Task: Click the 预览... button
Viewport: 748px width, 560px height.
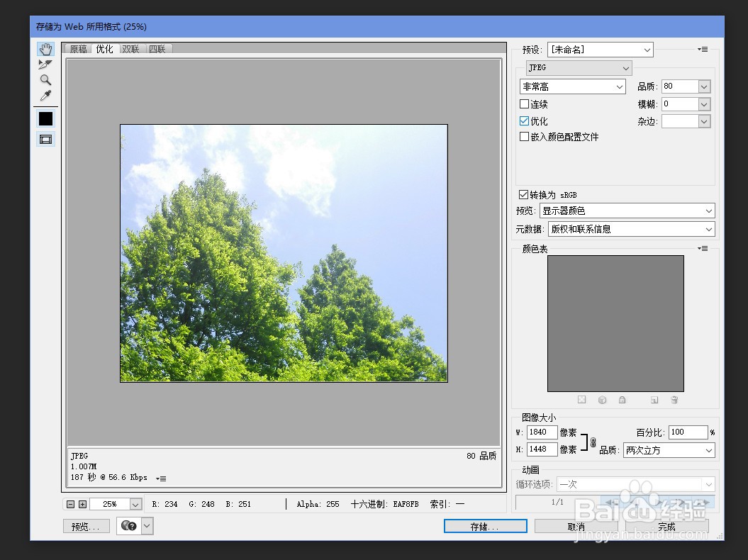Action: coord(86,526)
